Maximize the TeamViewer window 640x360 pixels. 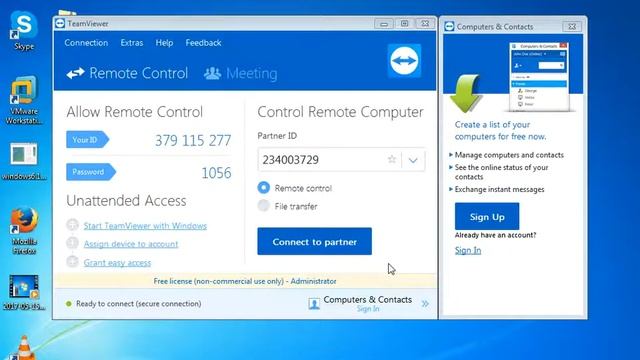pyautogui.click(x=404, y=24)
